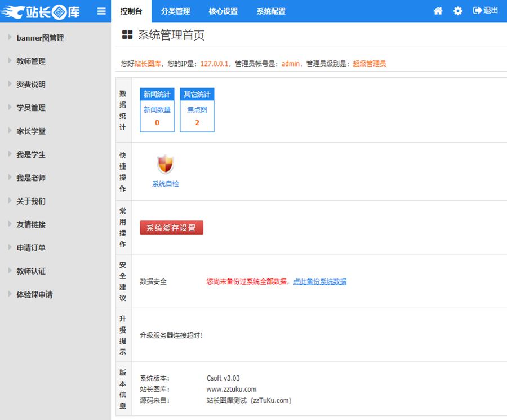
Task: Open the 资费说明 sidebar item
Action: (31, 85)
